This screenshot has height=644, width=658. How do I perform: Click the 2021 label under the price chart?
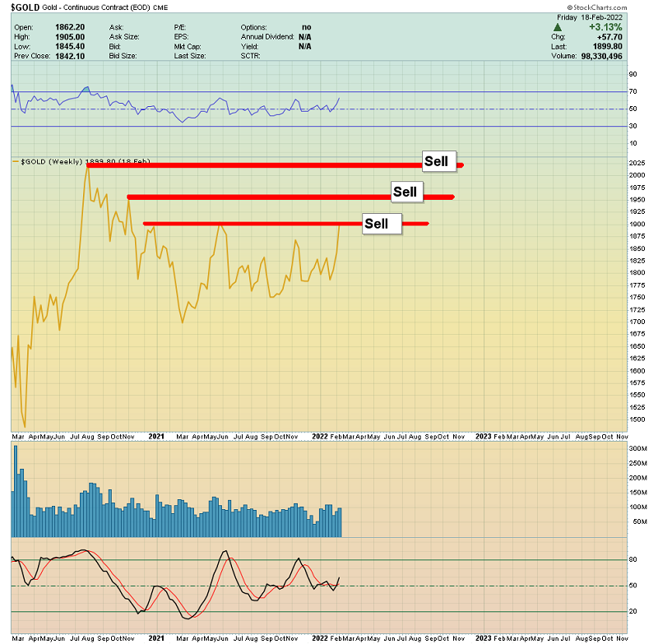[x=156, y=436]
